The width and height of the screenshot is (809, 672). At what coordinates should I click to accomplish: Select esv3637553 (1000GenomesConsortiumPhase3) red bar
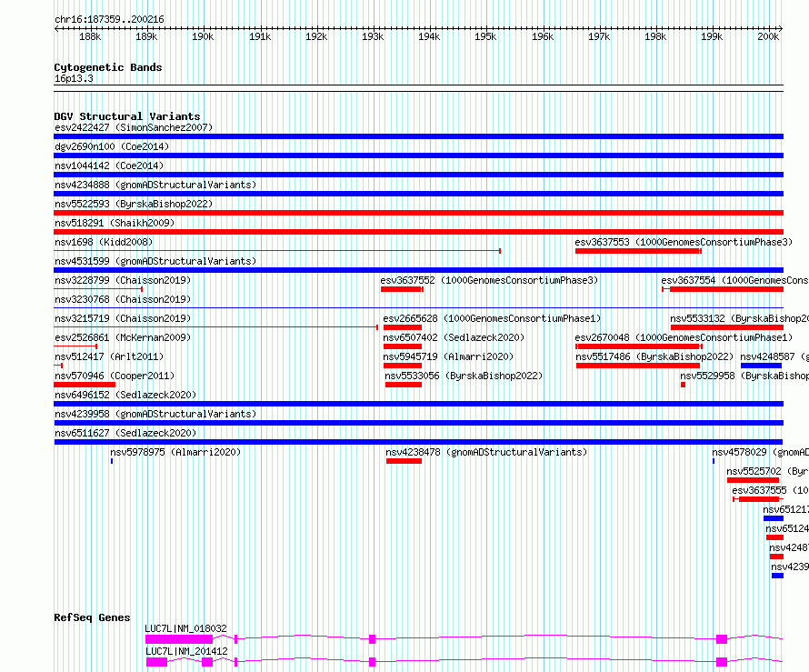[x=638, y=251]
